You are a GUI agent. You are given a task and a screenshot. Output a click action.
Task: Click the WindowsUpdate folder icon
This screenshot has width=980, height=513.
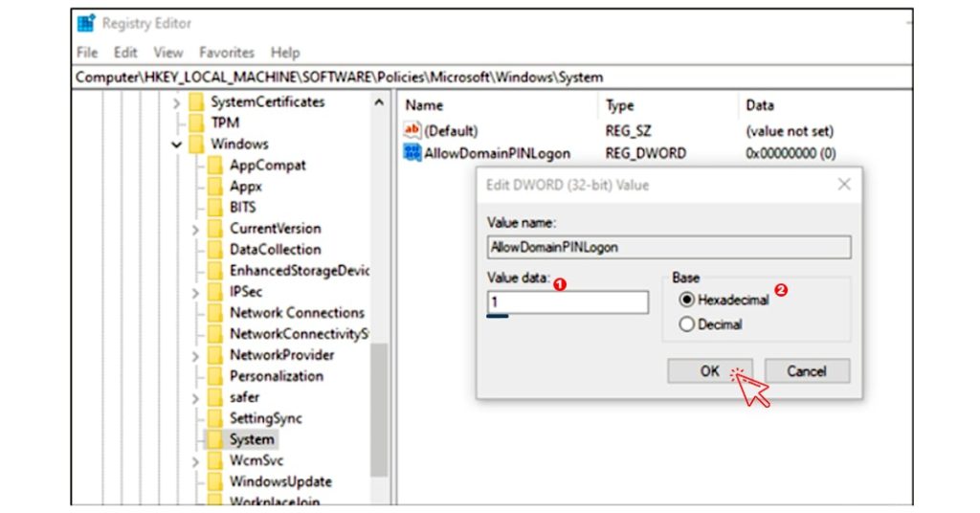click(215, 481)
